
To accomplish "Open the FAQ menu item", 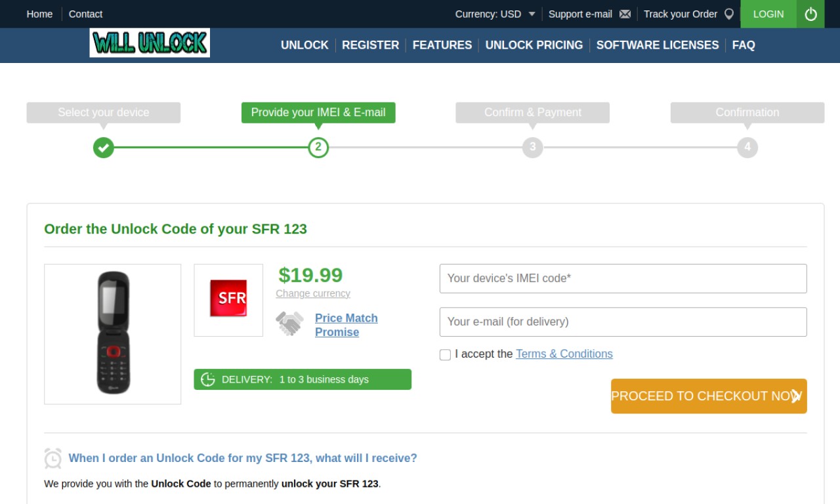I will [744, 45].
